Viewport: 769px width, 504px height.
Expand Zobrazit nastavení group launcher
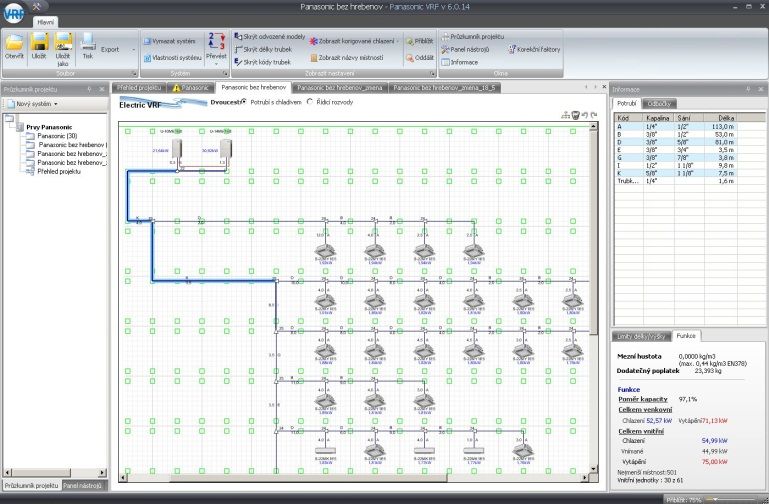point(433,74)
